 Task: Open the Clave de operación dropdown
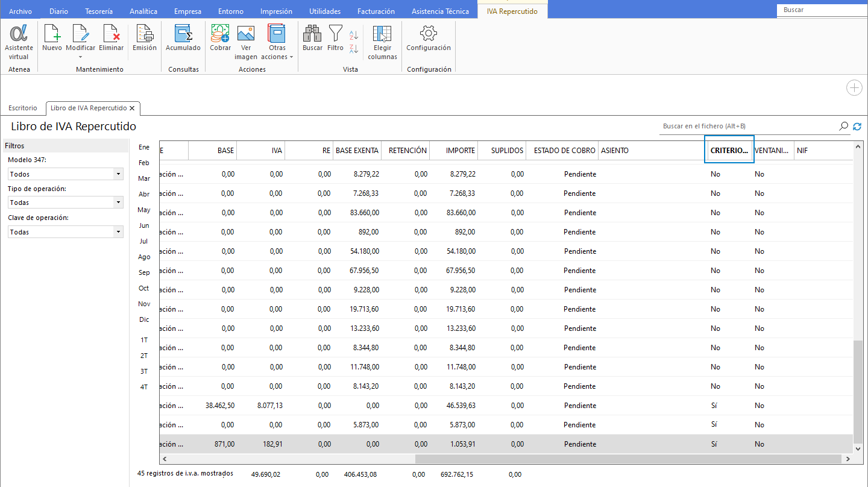[66, 232]
